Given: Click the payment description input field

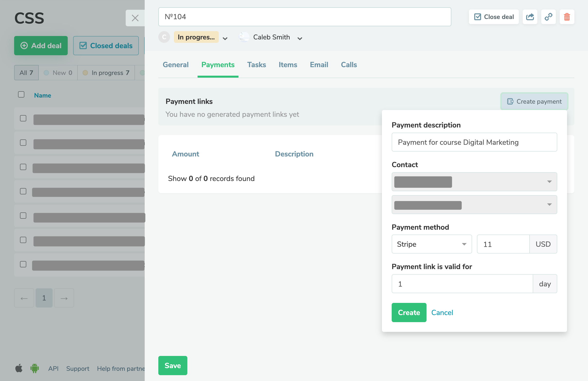Looking at the screenshot, I should point(474,142).
